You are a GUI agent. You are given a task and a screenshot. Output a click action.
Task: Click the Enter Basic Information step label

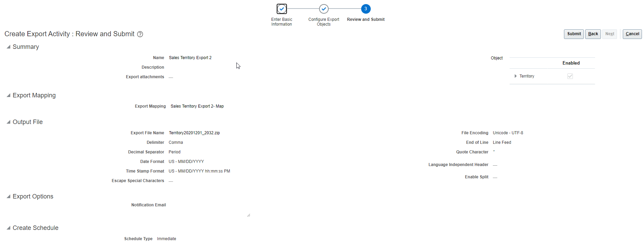pos(282,22)
